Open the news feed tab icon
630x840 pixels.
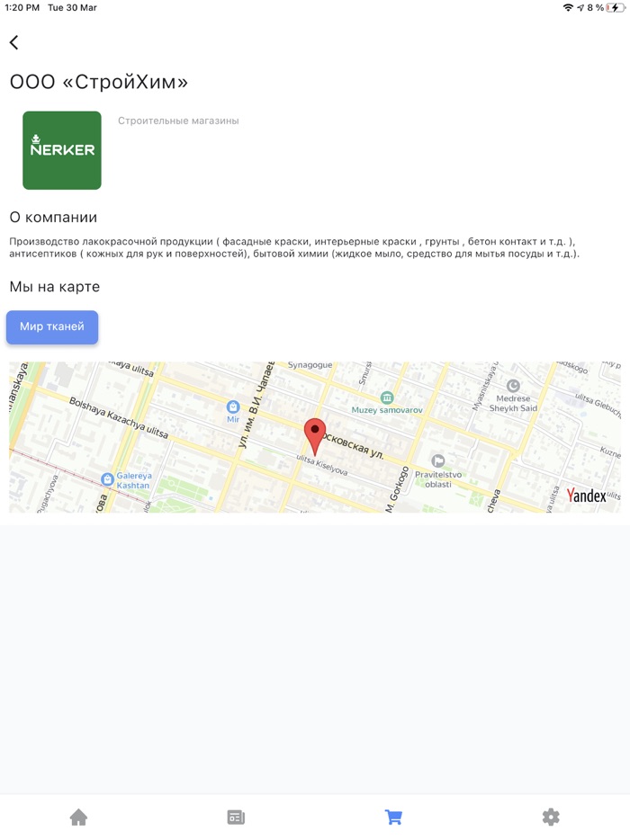pos(236,817)
